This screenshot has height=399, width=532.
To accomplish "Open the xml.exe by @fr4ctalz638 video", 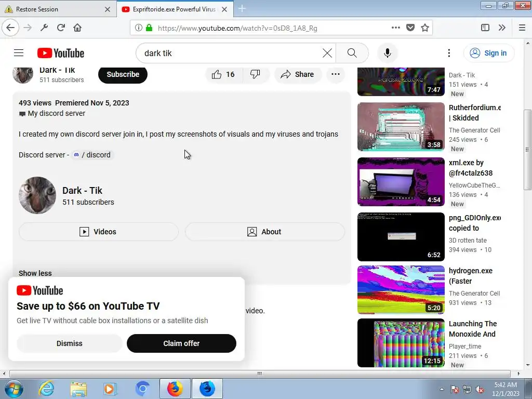I will 401,181.
